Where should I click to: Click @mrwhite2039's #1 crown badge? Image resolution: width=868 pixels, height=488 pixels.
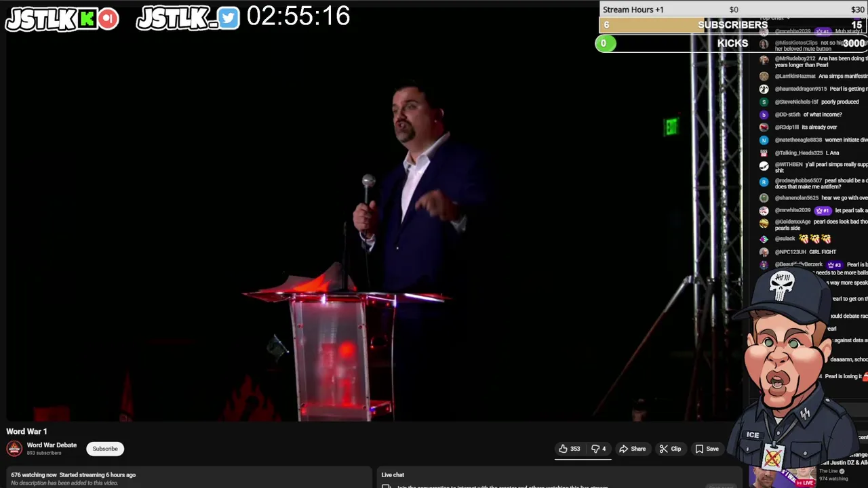823,211
